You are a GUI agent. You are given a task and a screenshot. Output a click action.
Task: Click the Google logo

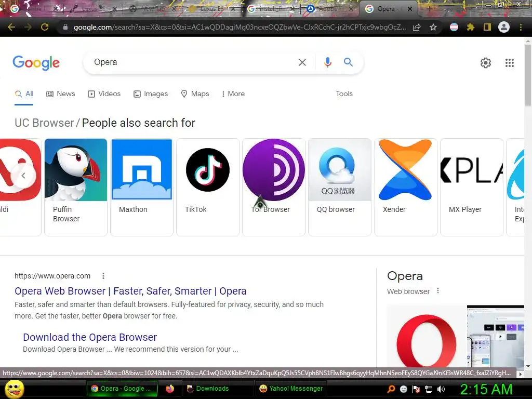coord(36,63)
